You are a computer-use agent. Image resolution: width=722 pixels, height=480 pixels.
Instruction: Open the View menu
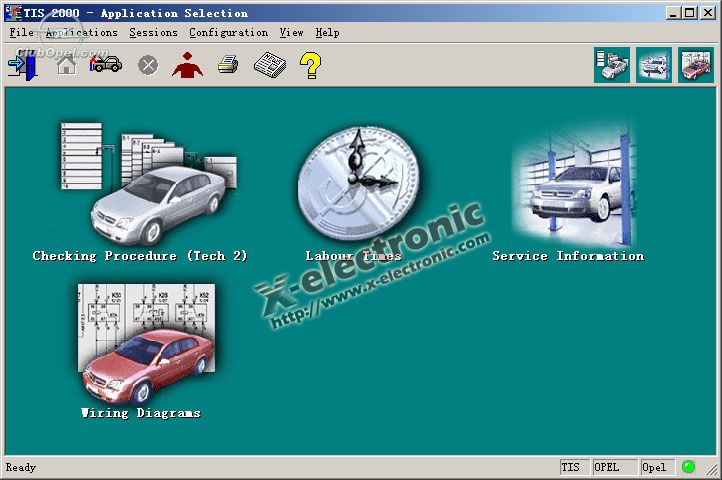[x=291, y=33]
